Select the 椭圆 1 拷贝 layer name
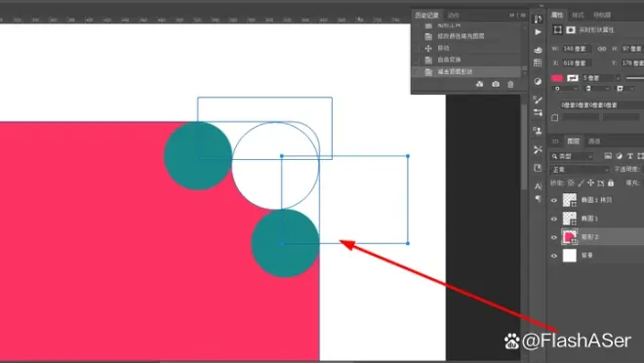Image resolution: width=644 pixels, height=363 pixels. click(596, 200)
